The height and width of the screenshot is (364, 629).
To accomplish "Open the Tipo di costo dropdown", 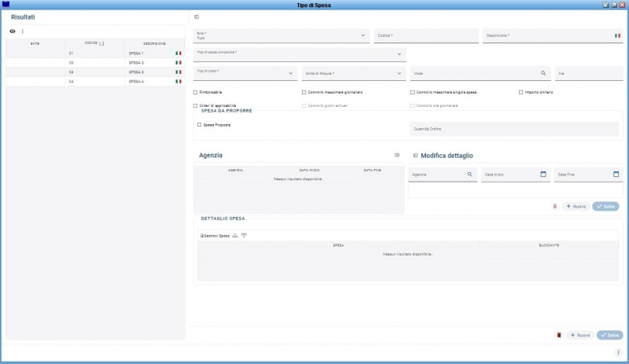I will pyautogui.click(x=291, y=73).
